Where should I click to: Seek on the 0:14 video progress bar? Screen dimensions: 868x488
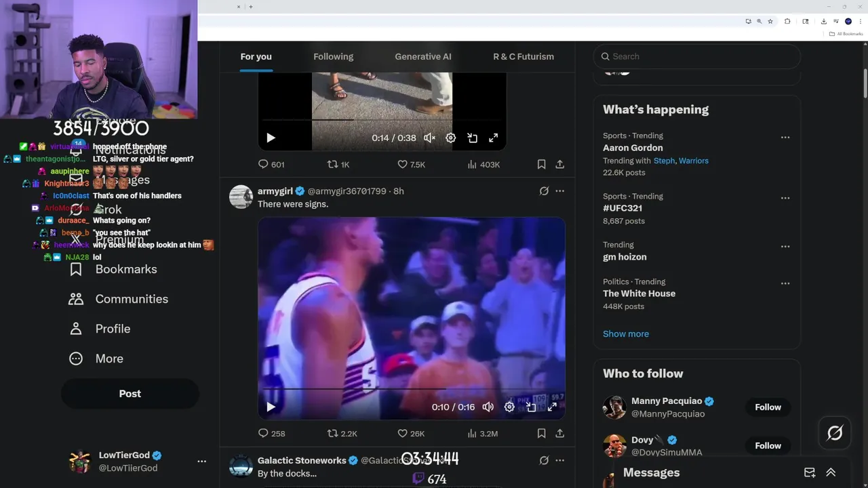pos(382,120)
